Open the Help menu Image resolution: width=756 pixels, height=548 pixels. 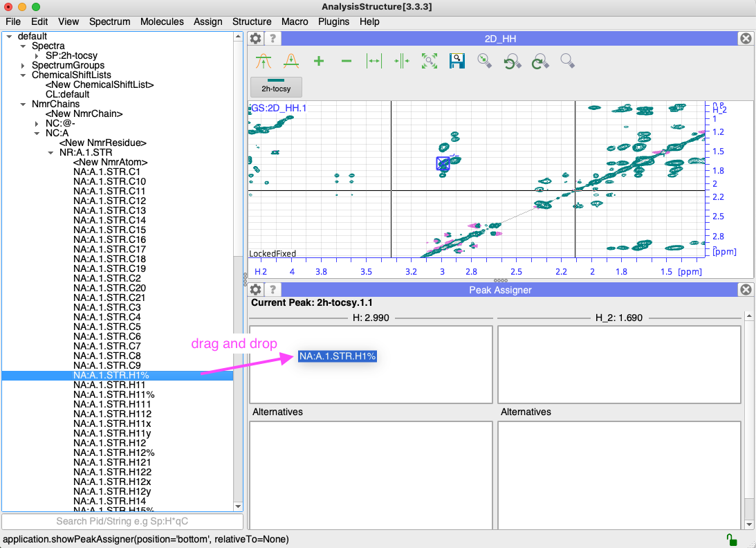click(369, 21)
